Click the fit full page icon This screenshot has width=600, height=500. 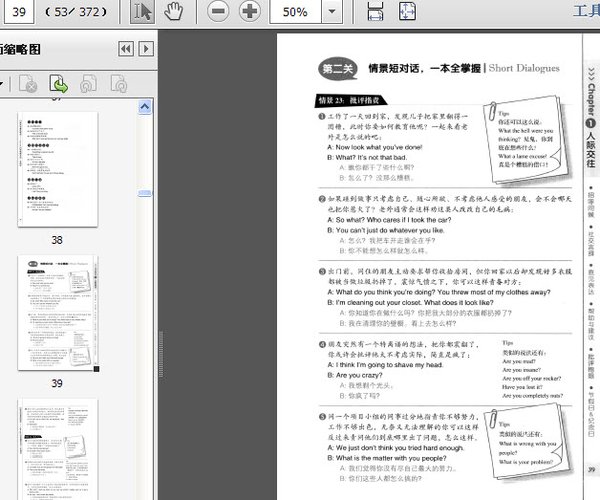(407, 12)
